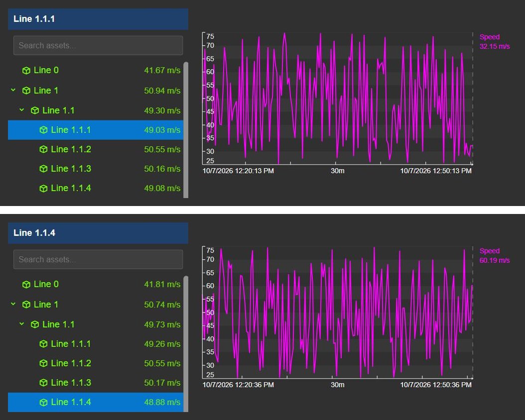Click the 50.17 m/s value in bottom panel
The image size is (525, 420).
pyautogui.click(x=162, y=383)
